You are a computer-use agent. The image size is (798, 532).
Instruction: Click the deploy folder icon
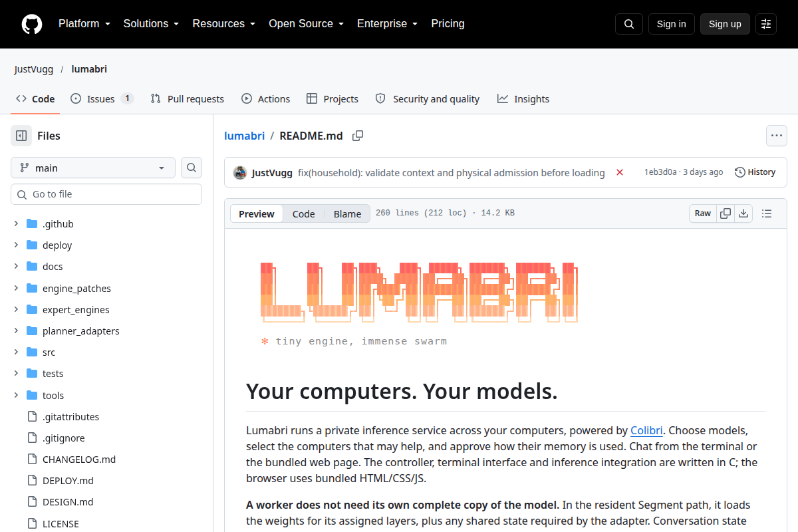32,245
